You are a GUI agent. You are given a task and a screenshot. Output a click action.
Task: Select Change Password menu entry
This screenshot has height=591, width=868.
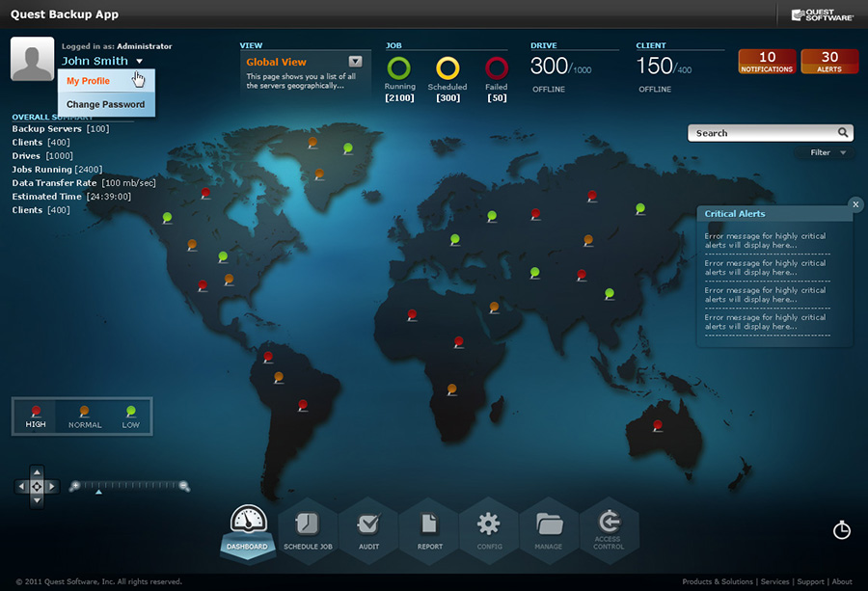pyautogui.click(x=106, y=104)
